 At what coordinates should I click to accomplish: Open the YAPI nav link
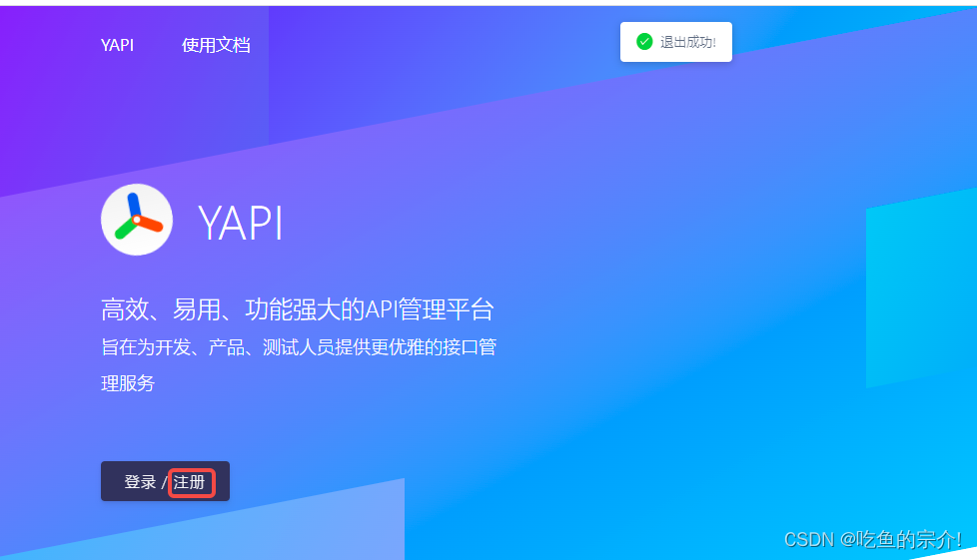(x=117, y=45)
